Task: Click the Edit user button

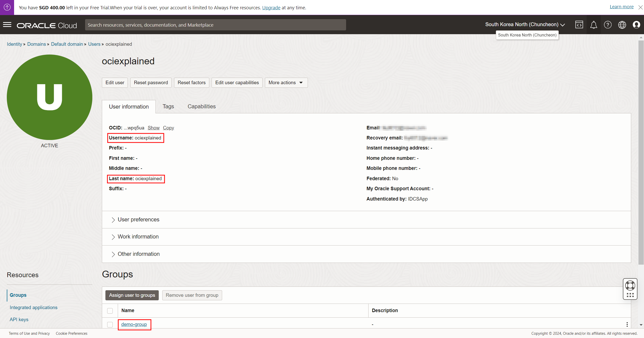Action: tap(115, 83)
